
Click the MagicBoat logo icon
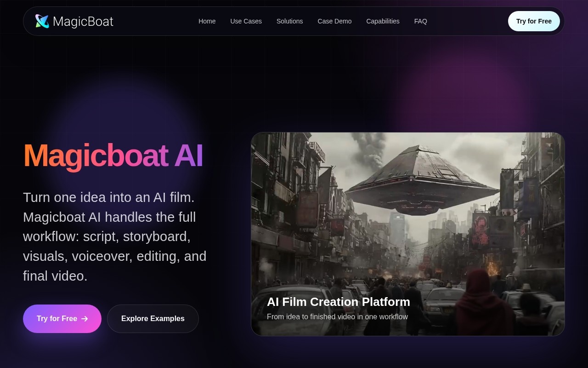pyautogui.click(x=42, y=21)
